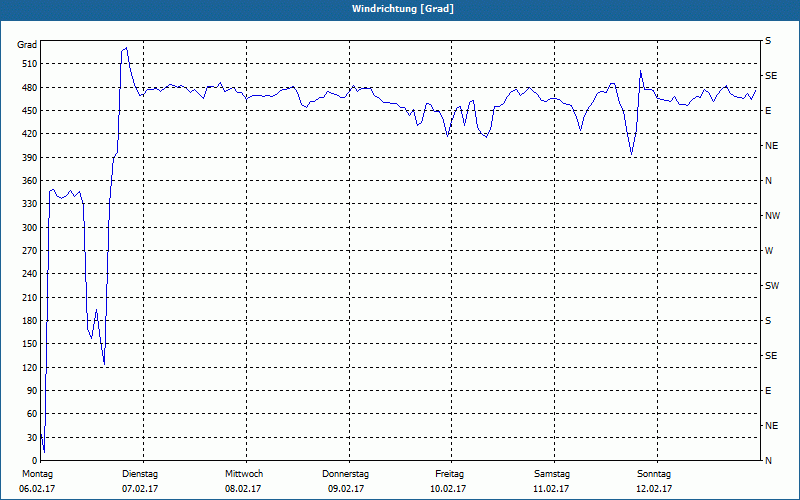Click the Windrichtung [Grad] chart title
800x500 pixels.
click(403, 9)
